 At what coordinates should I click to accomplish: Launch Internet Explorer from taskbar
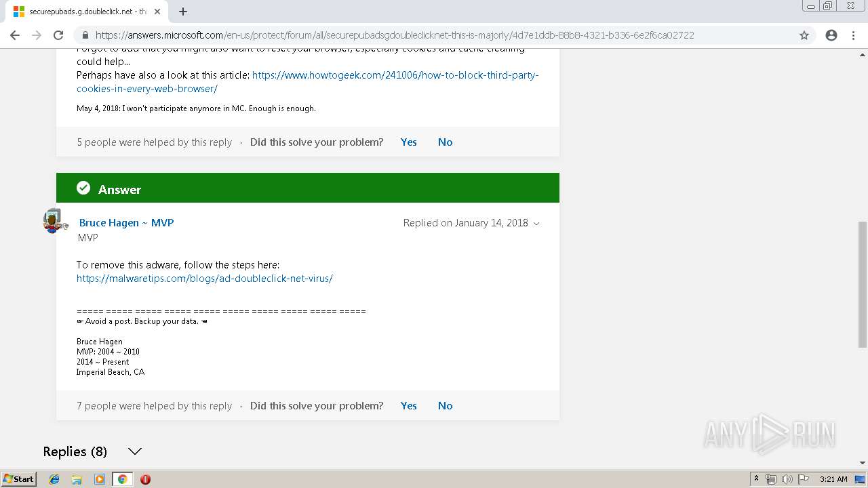pyautogui.click(x=54, y=479)
